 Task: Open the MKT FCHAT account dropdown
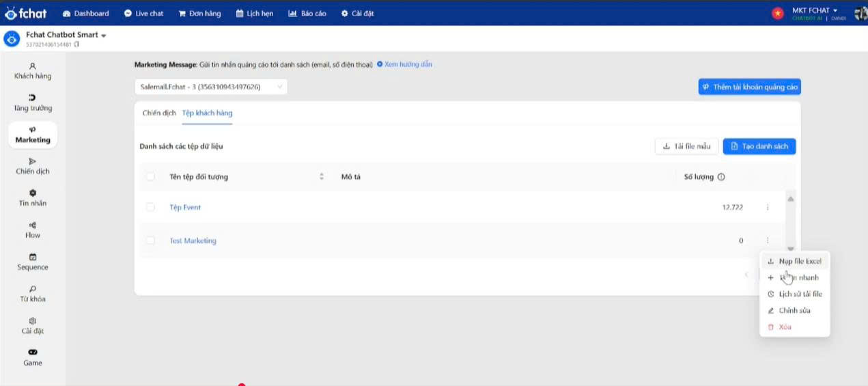click(835, 10)
